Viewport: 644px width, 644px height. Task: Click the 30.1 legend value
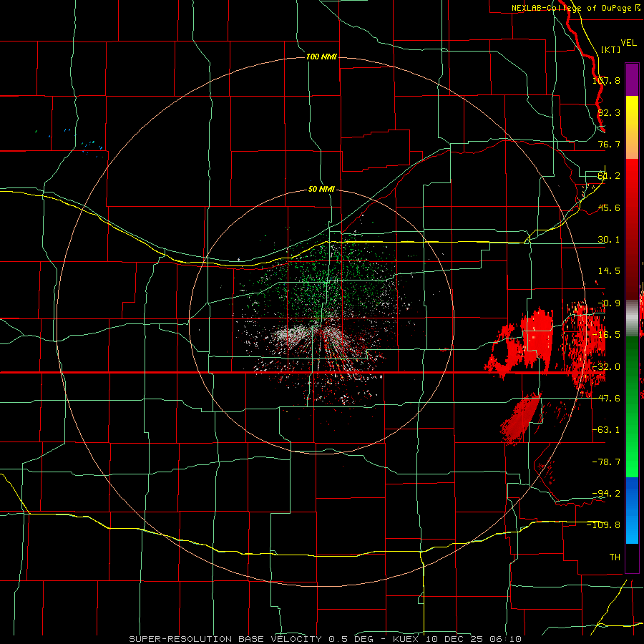609,240
